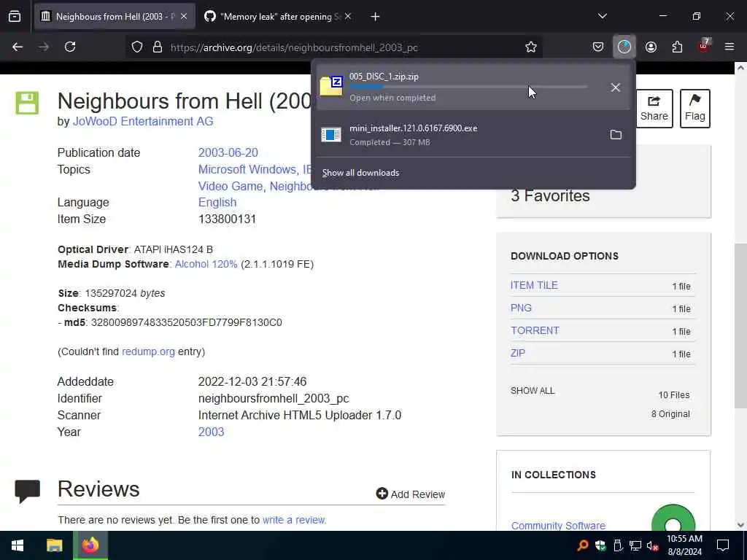Bookmark this page with the star icon

[x=531, y=47]
